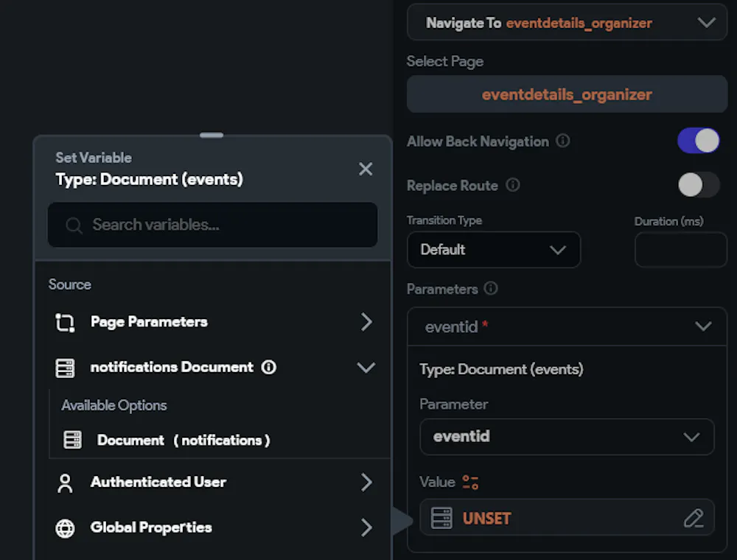Expand Authenticated User chevron arrow
This screenshot has width=737, height=560.
[x=366, y=483]
